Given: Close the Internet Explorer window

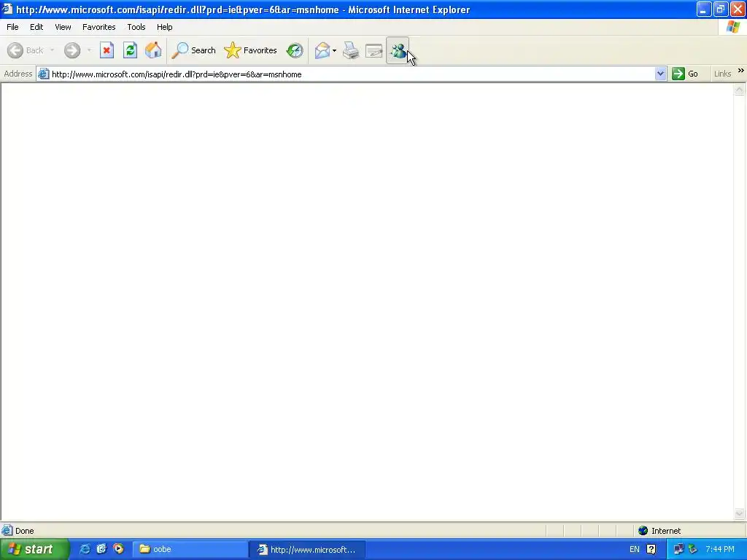Looking at the screenshot, I should [738, 9].
